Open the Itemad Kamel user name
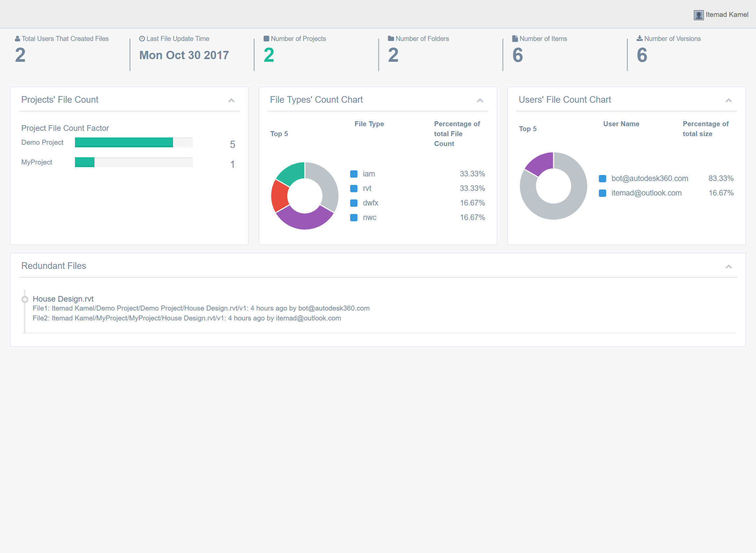 click(727, 15)
